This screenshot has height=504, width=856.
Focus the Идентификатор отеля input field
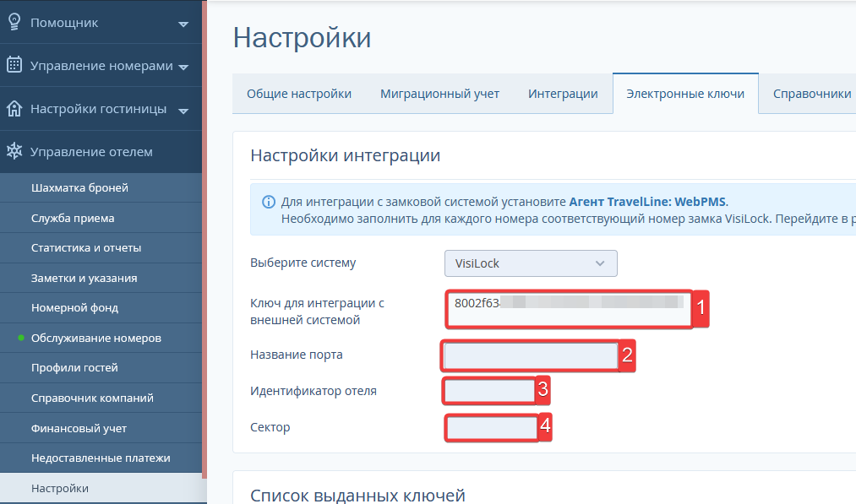pyautogui.click(x=489, y=391)
